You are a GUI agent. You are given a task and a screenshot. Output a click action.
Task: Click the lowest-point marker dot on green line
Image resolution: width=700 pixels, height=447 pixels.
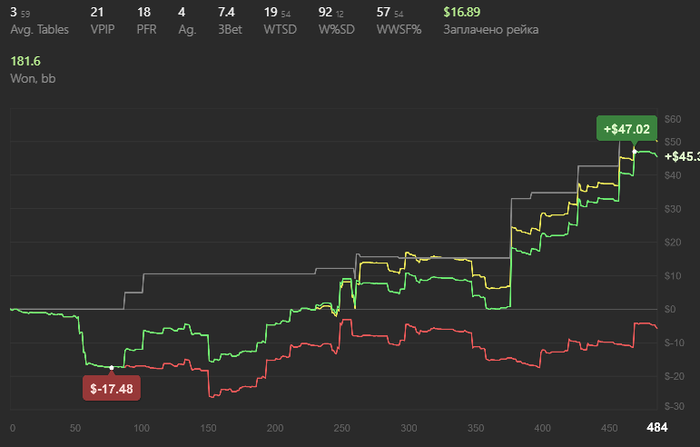click(x=111, y=368)
